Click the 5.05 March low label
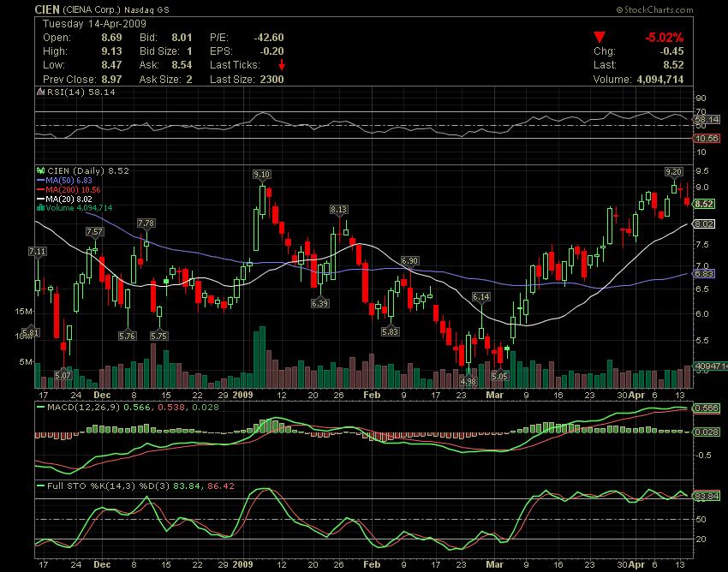Image resolution: width=728 pixels, height=572 pixels. point(499,376)
